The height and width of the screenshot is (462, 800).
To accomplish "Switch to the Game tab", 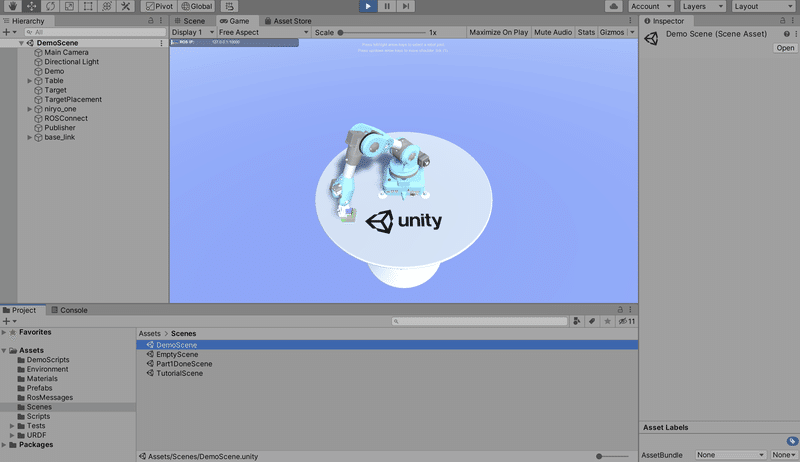I will tap(235, 21).
